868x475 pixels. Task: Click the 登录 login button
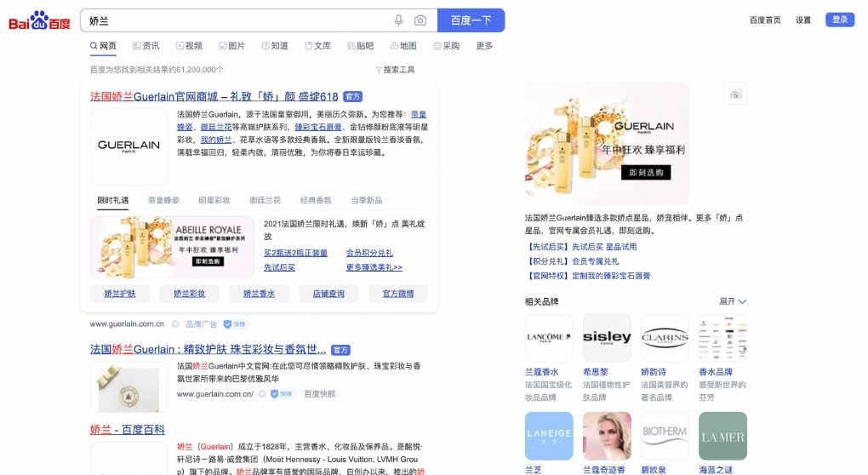point(840,20)
